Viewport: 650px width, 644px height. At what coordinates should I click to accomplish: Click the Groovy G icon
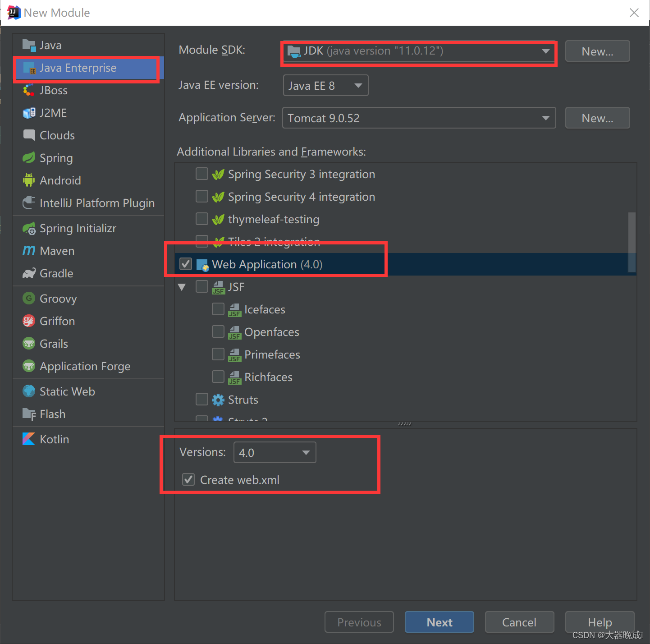point(29,299)
